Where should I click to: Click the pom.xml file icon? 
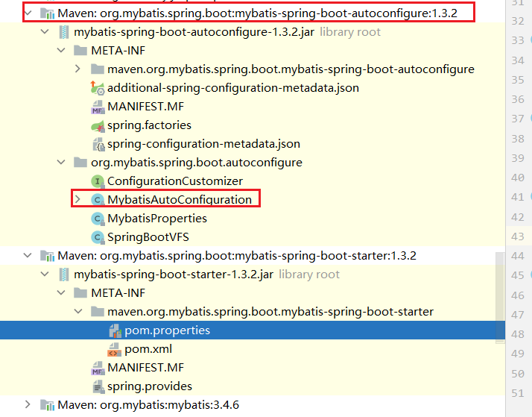pyautogui.click(x=114, y=349)
